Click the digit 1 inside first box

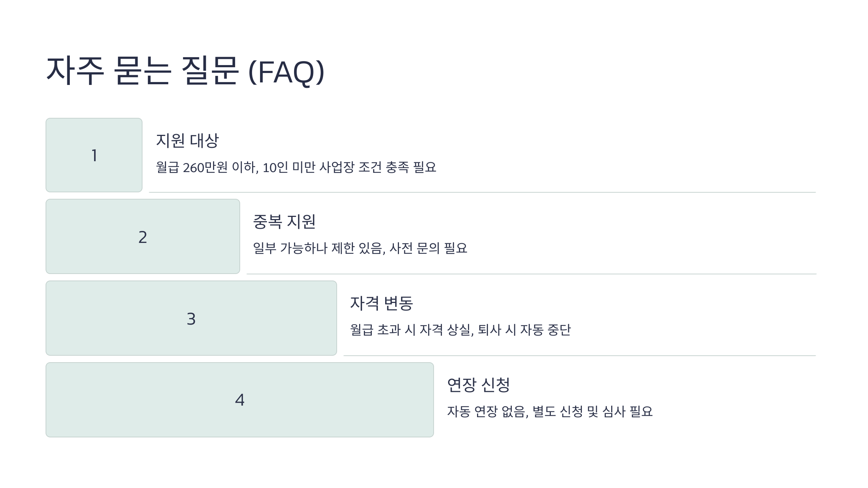[94, 156]
